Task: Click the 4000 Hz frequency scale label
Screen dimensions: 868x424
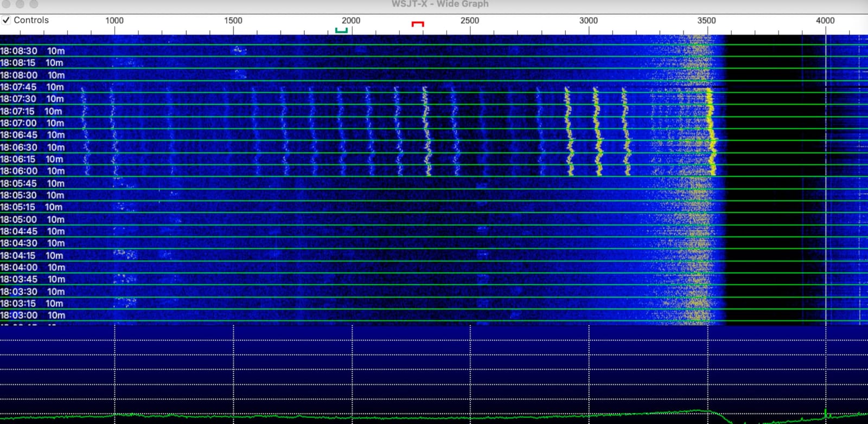Action: click(825, 21)
